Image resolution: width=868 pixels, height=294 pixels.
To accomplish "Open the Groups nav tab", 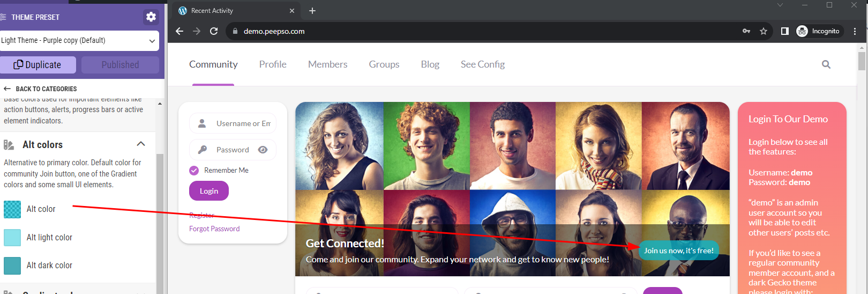I will (384, 64).
